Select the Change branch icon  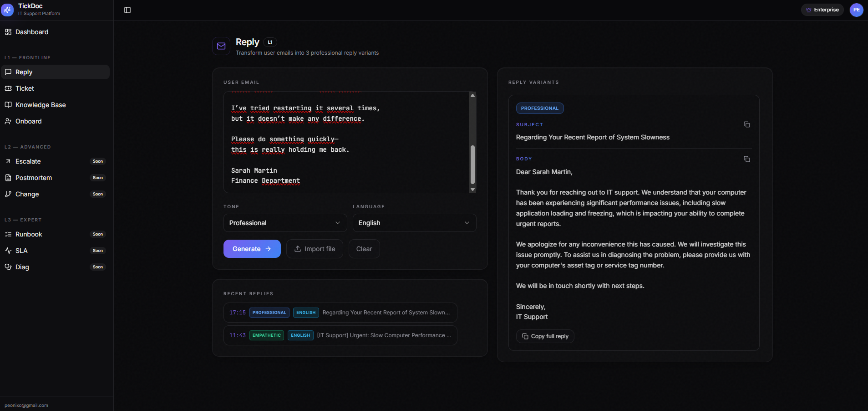(8, 194)
